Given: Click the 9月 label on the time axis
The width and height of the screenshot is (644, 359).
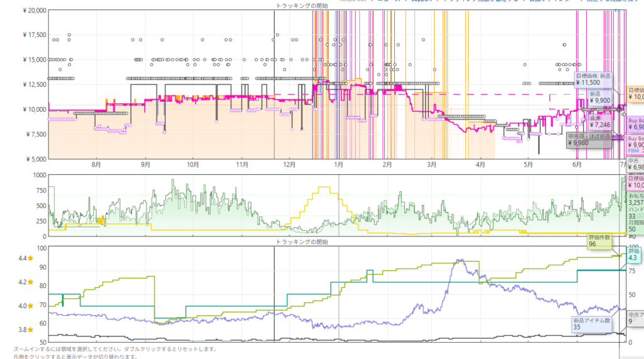Looking at the screenshot, I should click(x=145, y=164).
